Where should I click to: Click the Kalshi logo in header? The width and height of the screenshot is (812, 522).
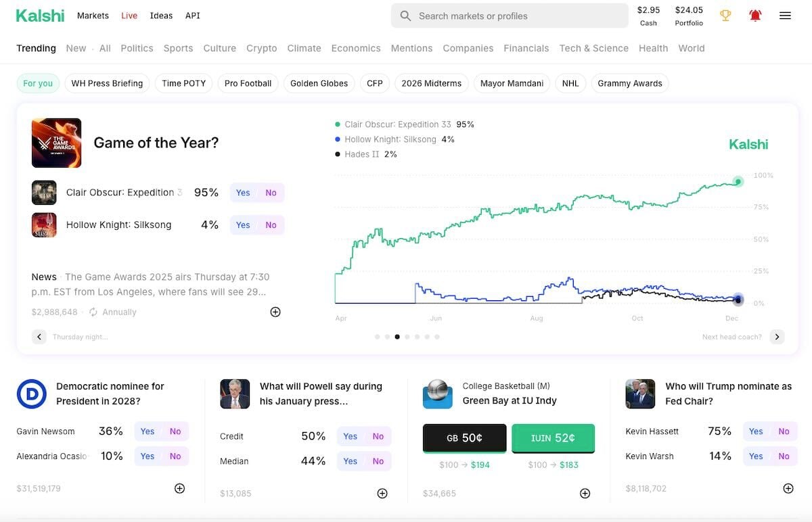click(40, 16)
